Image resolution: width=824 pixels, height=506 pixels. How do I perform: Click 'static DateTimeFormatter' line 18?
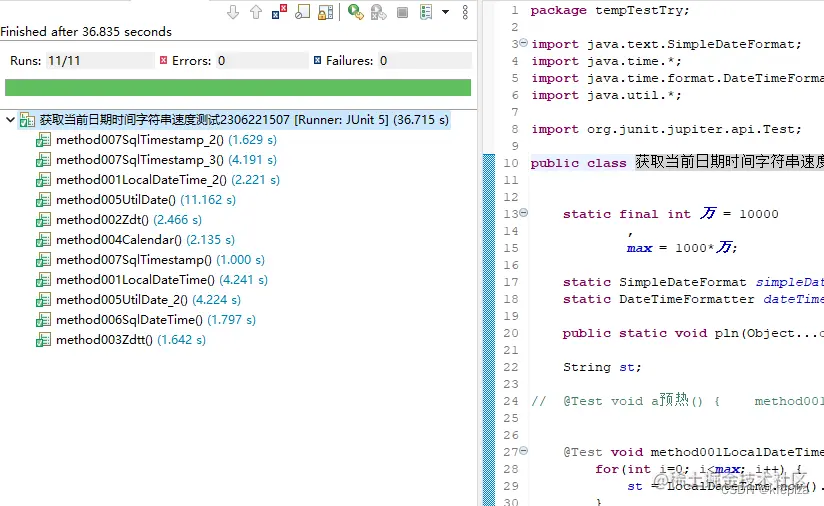click(x=658, y=299)
